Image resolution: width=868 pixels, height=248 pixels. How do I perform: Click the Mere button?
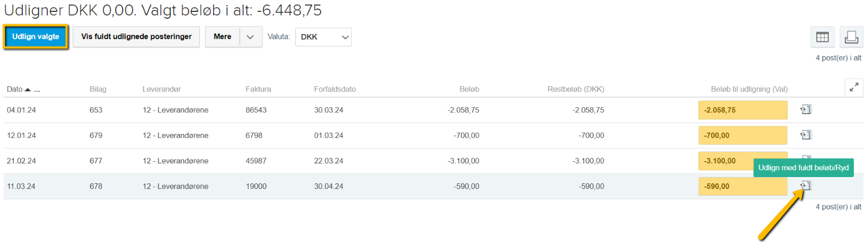222,37
